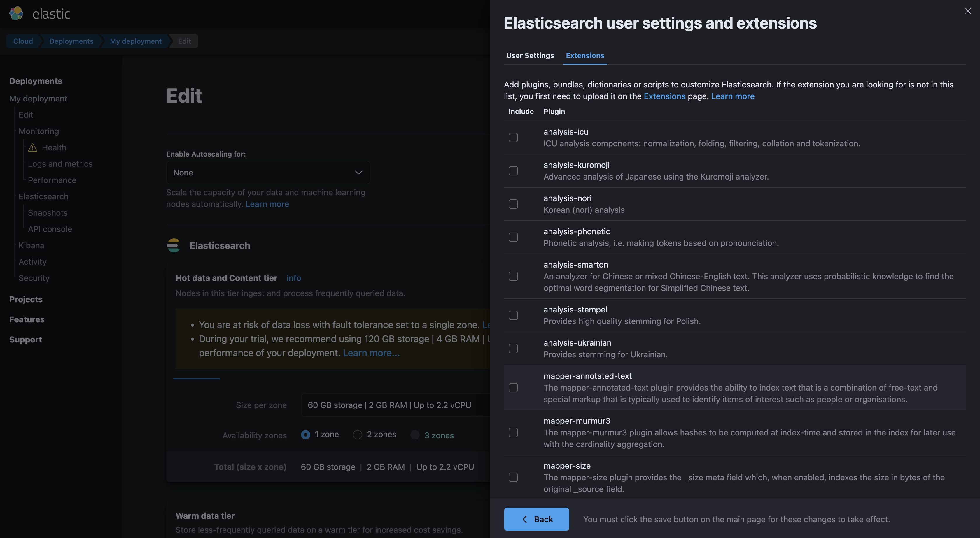Click the Elastic logo icon
980x538 pixels.
(x=16, y=14)
